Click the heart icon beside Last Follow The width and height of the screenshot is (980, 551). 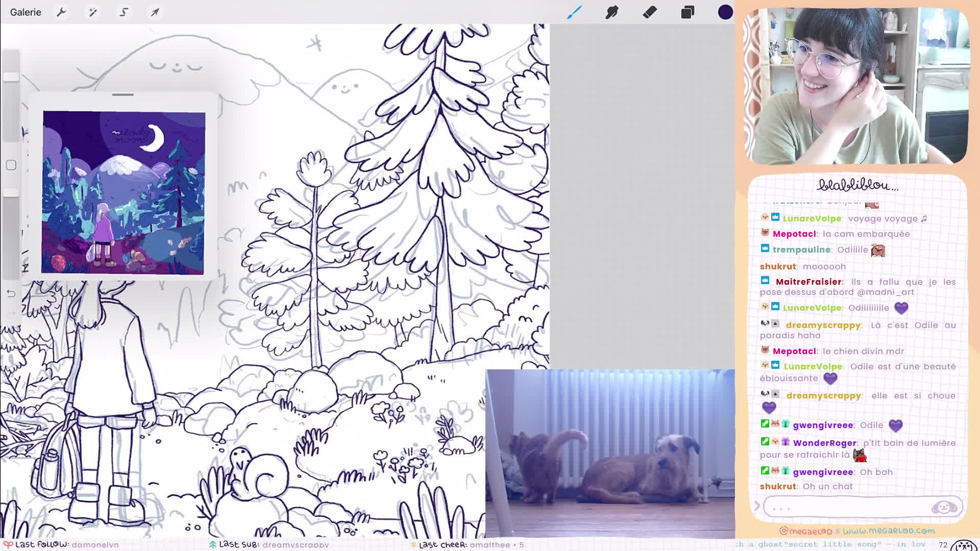tap(8, 544)
